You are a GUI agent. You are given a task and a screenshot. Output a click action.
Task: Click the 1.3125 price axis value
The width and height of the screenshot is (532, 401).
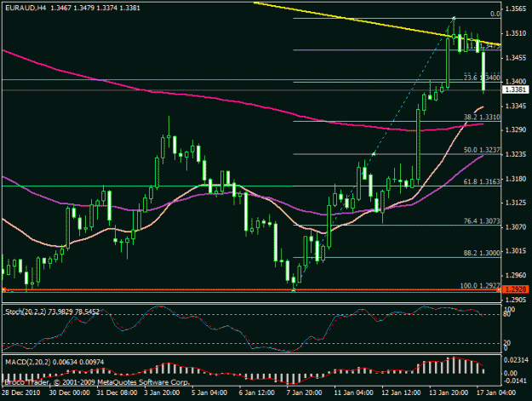pyautogui.click(x=516, y=203)
